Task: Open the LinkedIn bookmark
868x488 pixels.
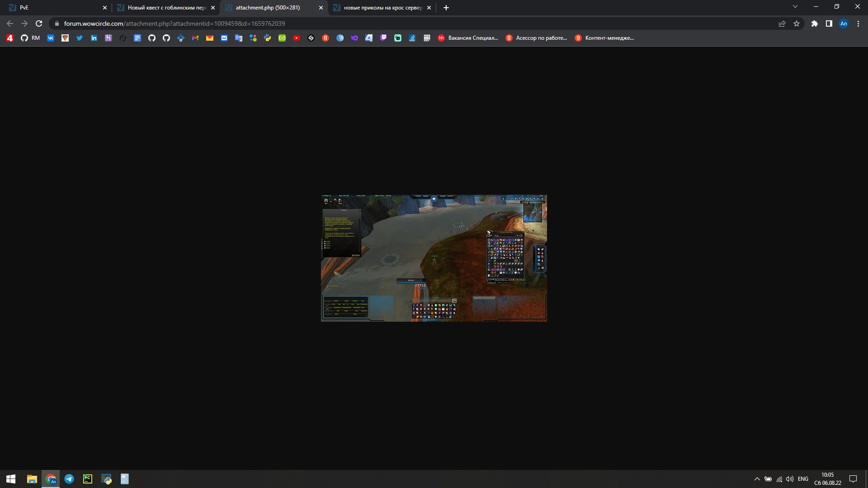Action: (x=94, y=38)
